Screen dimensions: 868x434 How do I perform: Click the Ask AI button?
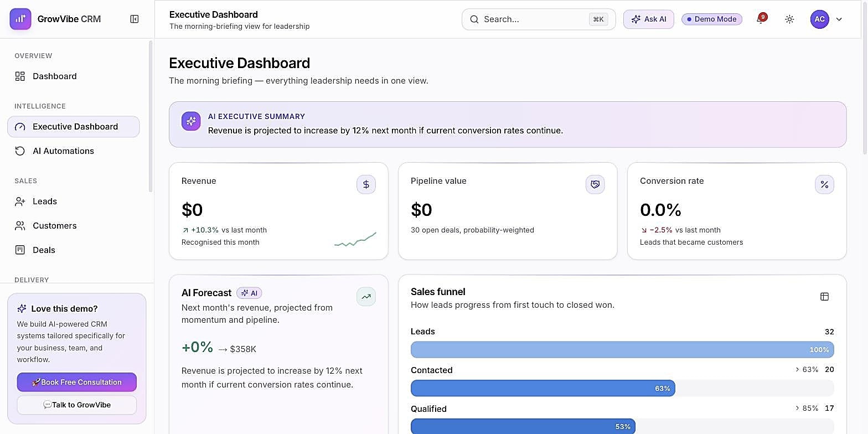pyautogui.click(x=649, y=19)
